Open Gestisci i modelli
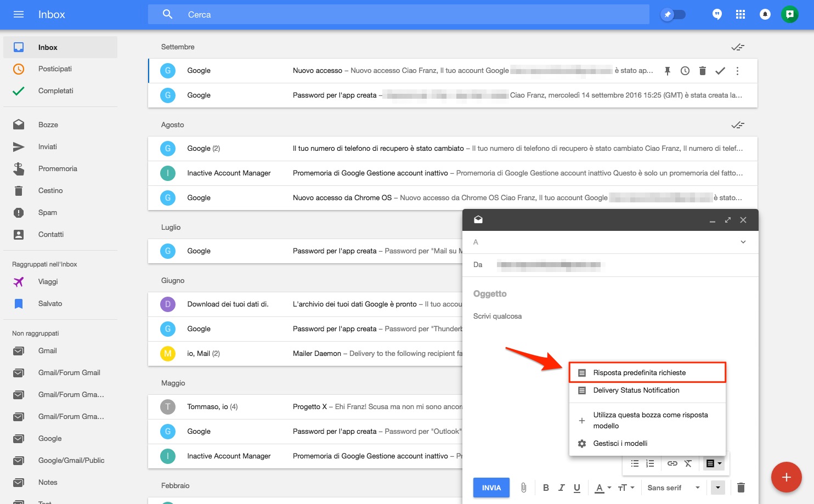Screen dimensions: 814x504 click(x=647, y=444)
